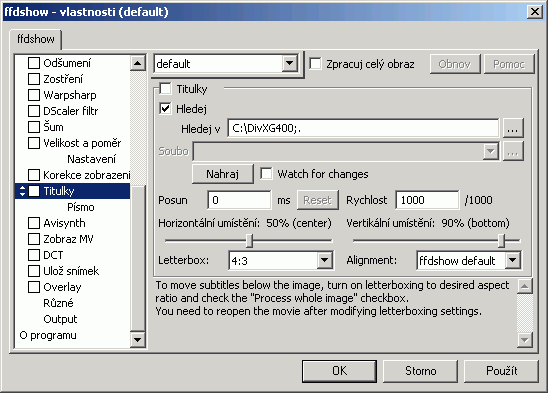The height and width of the screenshot is (393, 548).
Task: Click the Nahraj button
Action: [x=223, y=174]
